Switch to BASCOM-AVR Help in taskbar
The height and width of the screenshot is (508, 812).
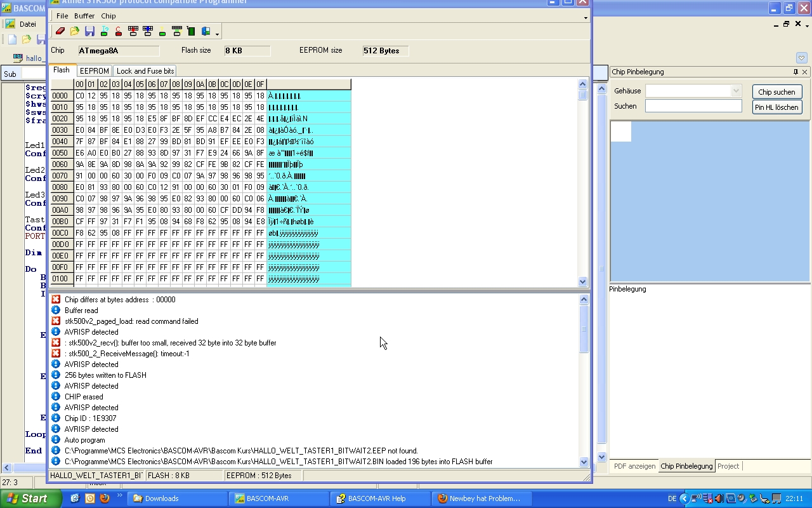pyautogui.click(x=381, y=498)
